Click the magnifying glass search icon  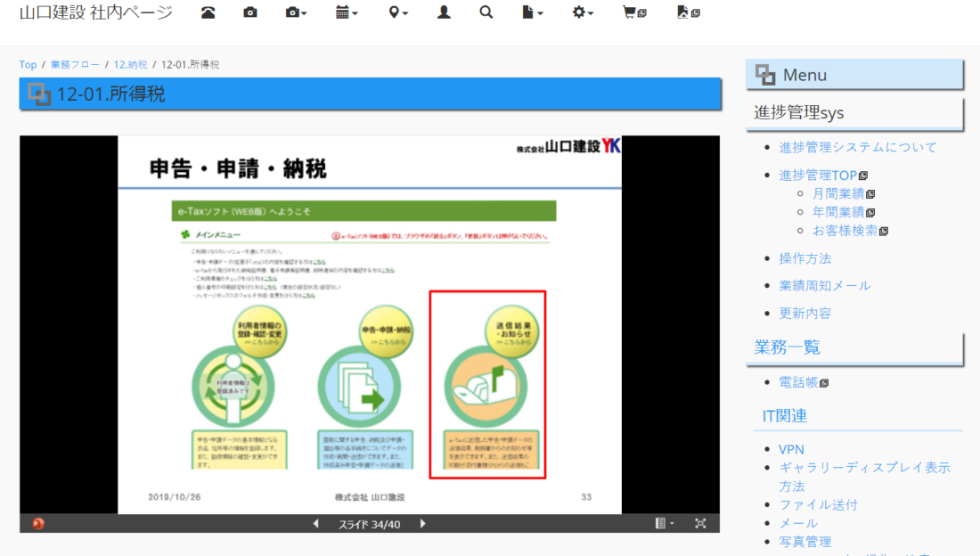[x=486, y=12]
